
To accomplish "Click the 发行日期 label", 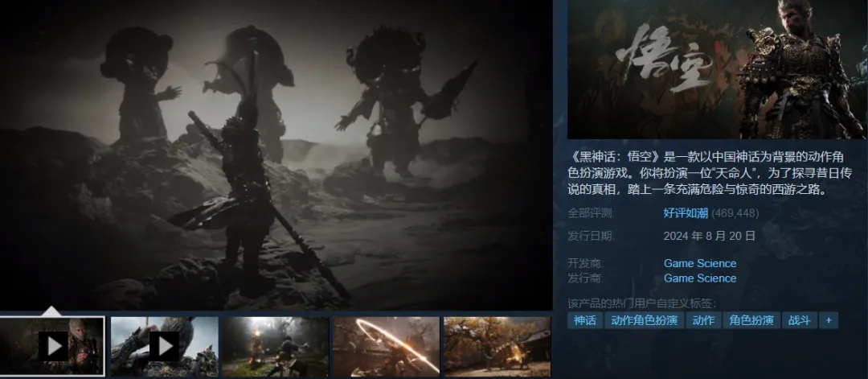I will [x=591, y=236].
